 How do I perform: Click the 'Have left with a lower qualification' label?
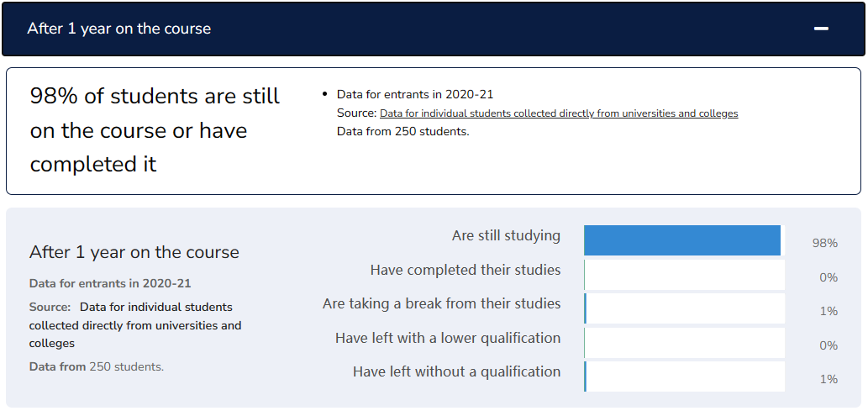point(448,338)
